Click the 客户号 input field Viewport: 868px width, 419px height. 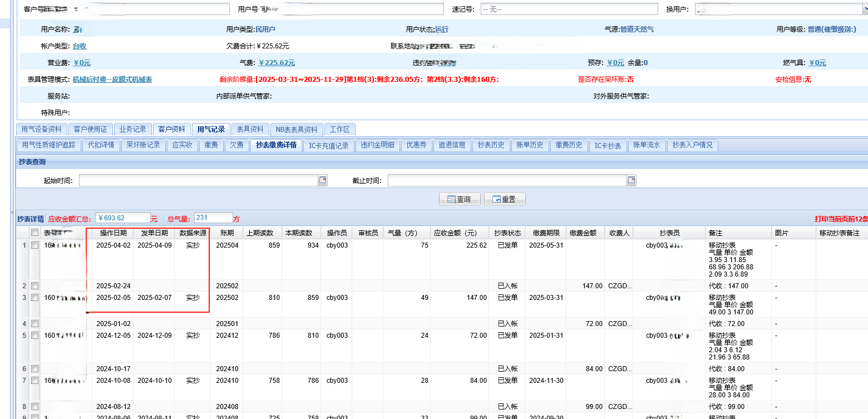click(137, 9)
